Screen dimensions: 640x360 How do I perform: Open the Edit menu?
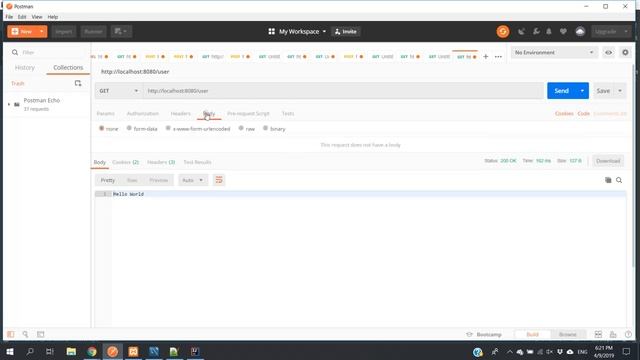click(x=22, y=17)
